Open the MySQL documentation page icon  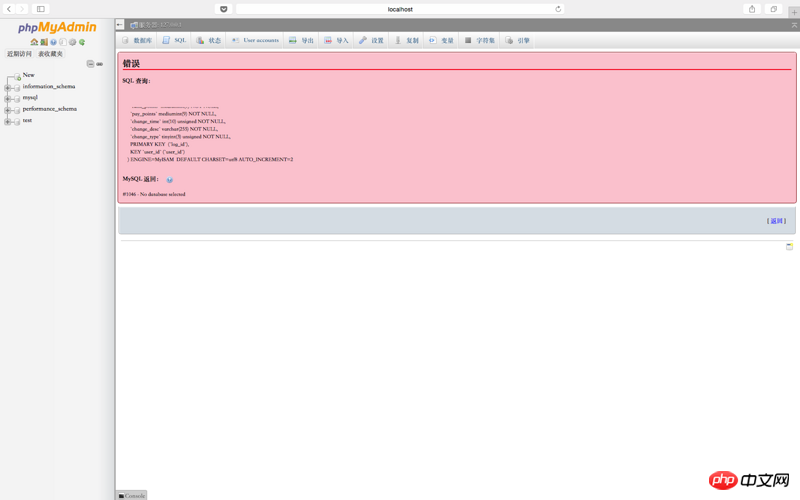coord(63,42)
